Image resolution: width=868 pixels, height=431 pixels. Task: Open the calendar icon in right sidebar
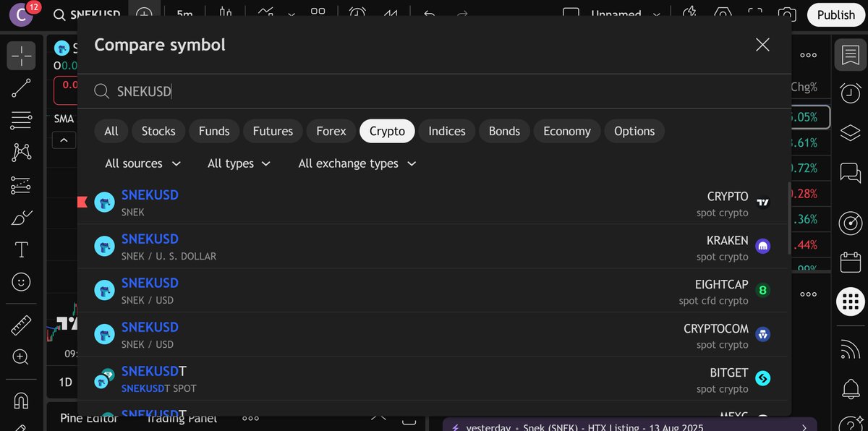pos(851,262)
